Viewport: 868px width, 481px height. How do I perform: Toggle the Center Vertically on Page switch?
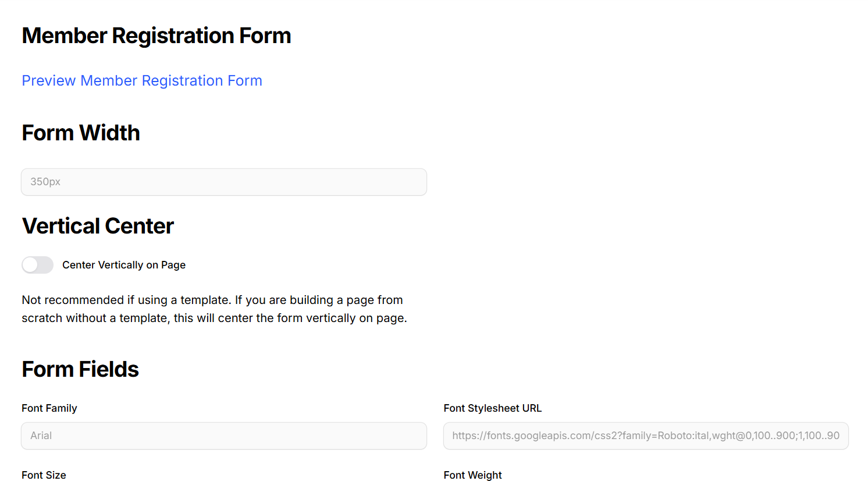pyautogui.click(x=38, y=265)
